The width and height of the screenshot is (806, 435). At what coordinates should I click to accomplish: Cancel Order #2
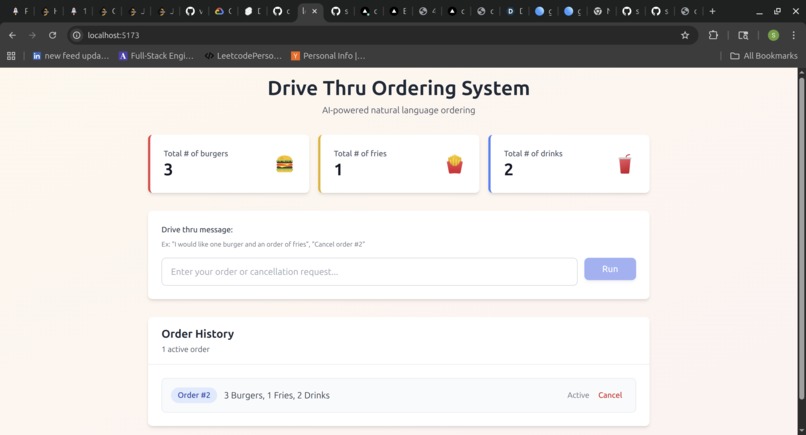pos(610,395)
